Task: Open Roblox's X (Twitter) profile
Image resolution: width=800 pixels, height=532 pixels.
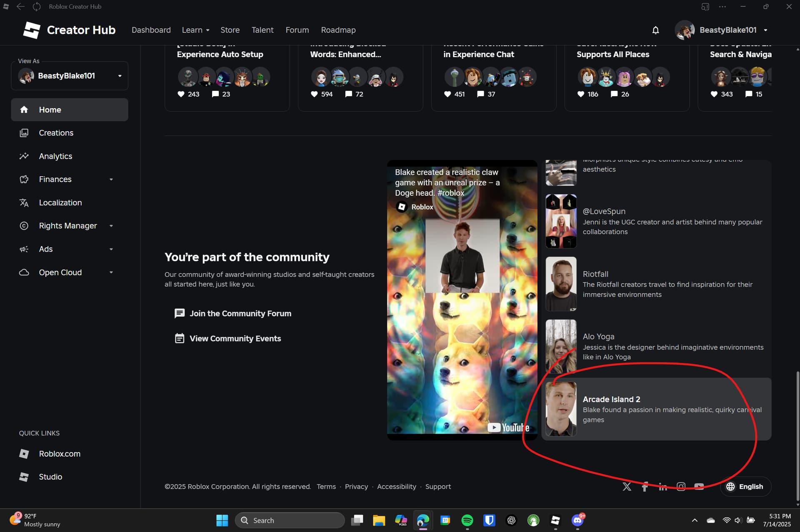Action: point(627,486)
